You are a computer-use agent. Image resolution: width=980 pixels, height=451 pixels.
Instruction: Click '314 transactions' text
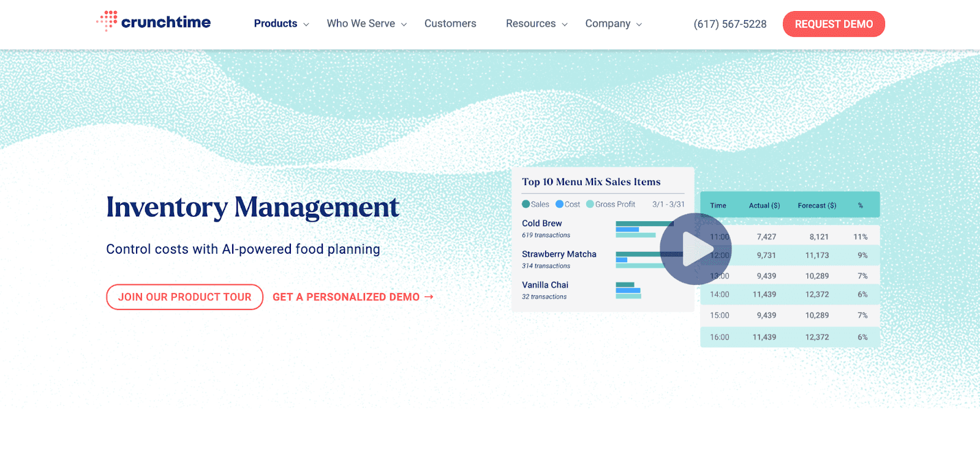tap(546, 266)
